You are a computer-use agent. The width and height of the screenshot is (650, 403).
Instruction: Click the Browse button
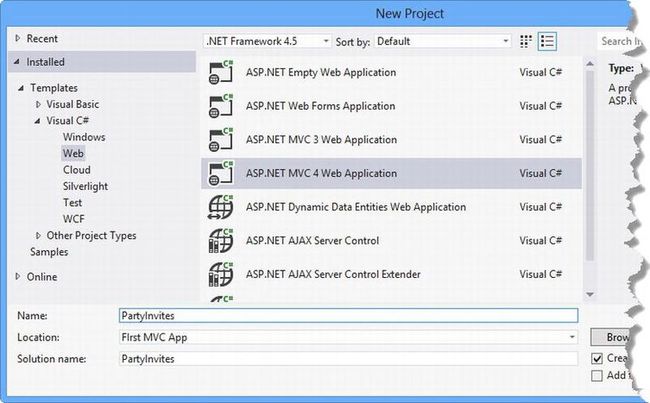612,337
